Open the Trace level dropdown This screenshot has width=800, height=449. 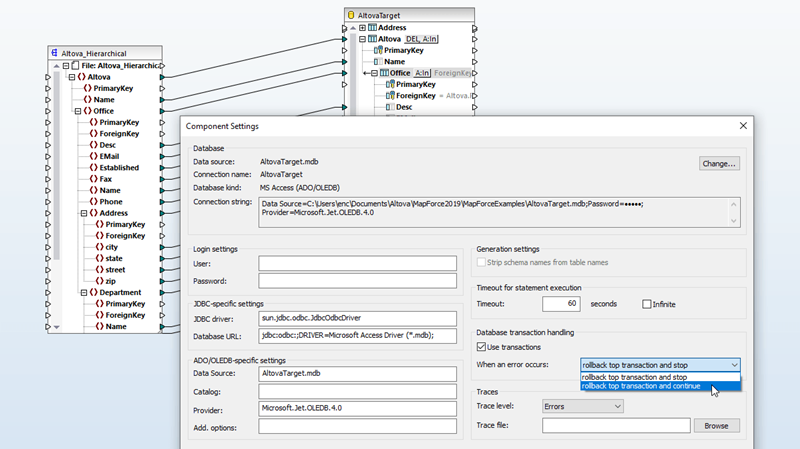[x=582, y=406]
